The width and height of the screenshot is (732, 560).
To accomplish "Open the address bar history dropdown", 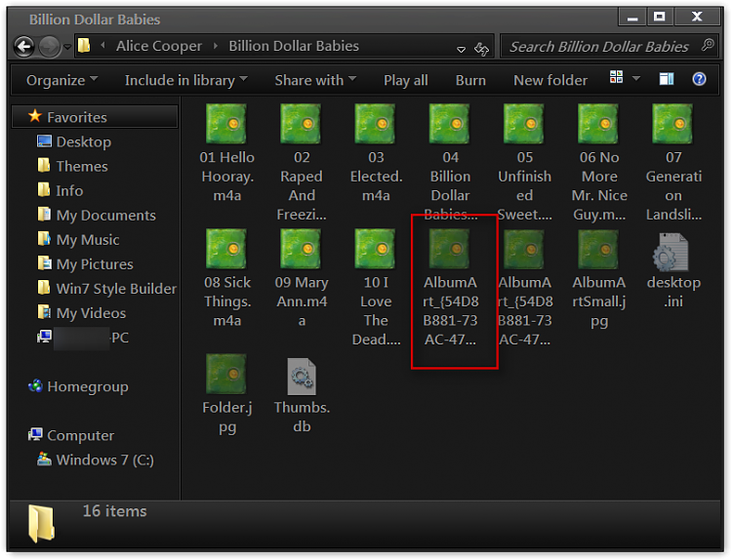I will 461,49.
